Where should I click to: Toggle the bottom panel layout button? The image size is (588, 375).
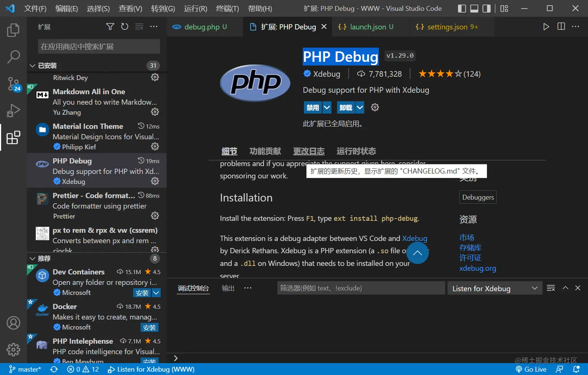click(x=474, y=9)
